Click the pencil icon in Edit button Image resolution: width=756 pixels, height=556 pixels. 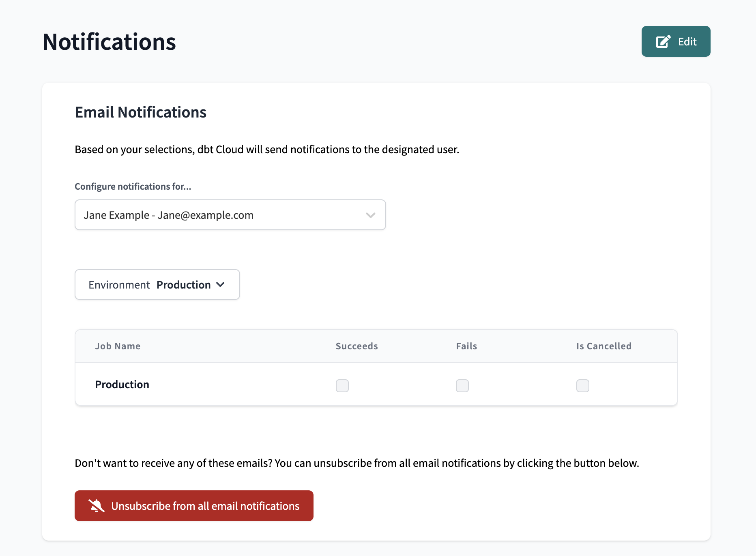click(x=664, y=41)
